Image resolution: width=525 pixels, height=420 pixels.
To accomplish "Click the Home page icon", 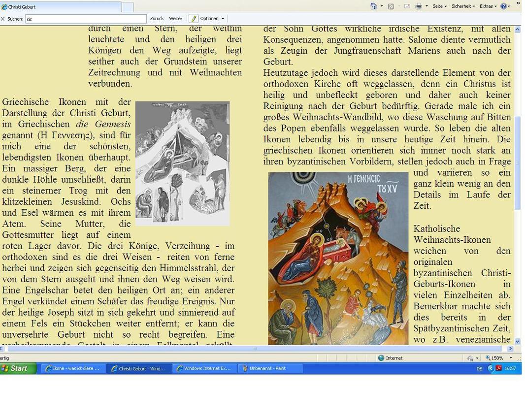I will [x=374, y=6].
